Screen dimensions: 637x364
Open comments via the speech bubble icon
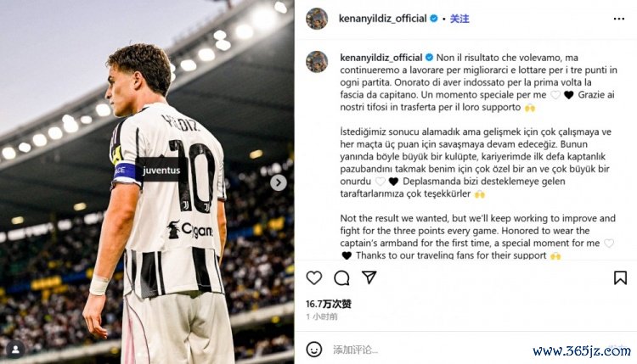341,277
